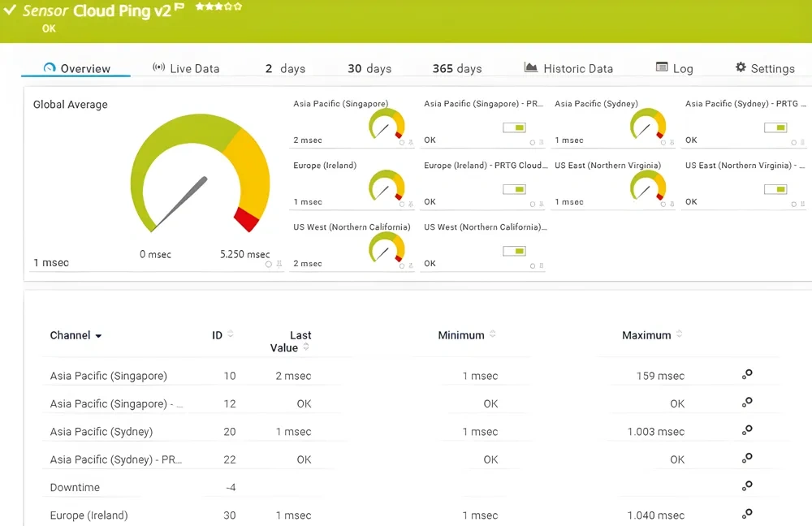Image resolution: width=812 pixels, height=526 pixels.
Task: Sort the table by Minimum column
Action: pos(493,334)
